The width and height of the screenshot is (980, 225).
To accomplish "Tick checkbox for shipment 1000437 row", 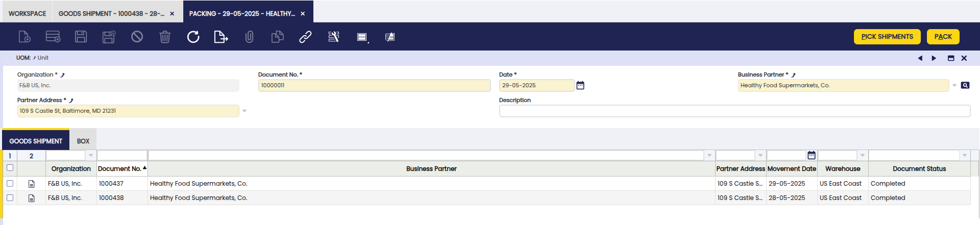I will [x=10, y=184].
